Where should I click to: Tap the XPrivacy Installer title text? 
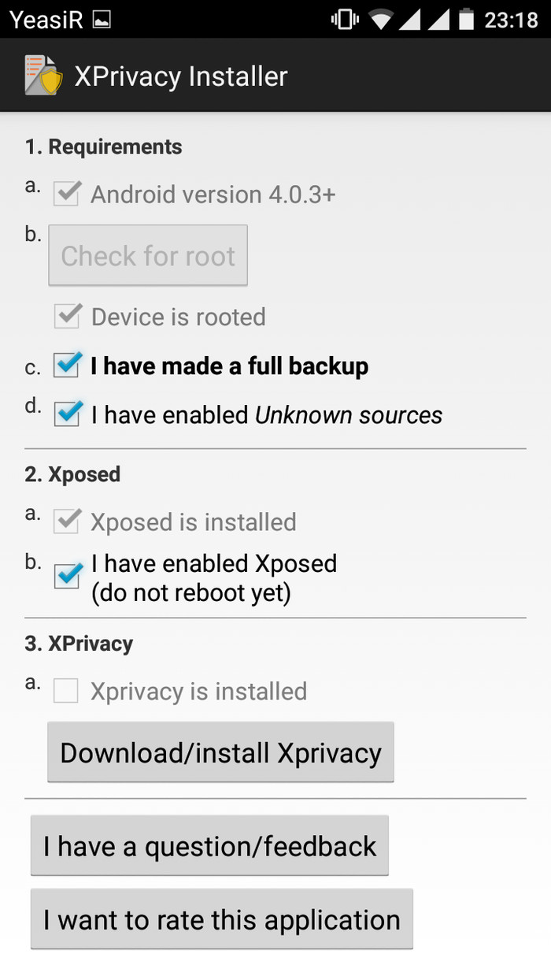coord(181,76)
